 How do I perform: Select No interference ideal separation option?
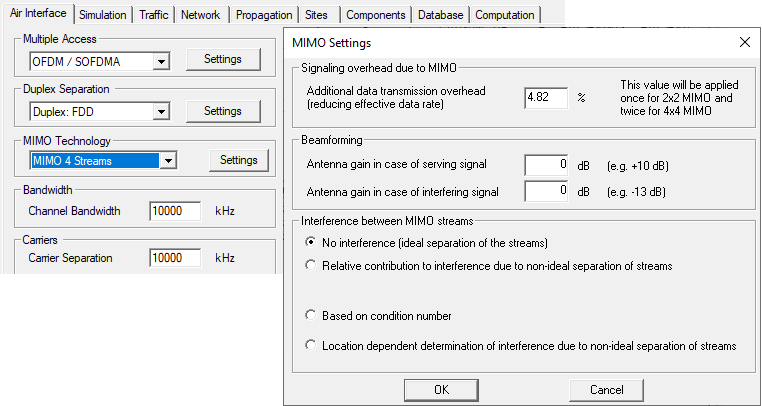point(312,243)
